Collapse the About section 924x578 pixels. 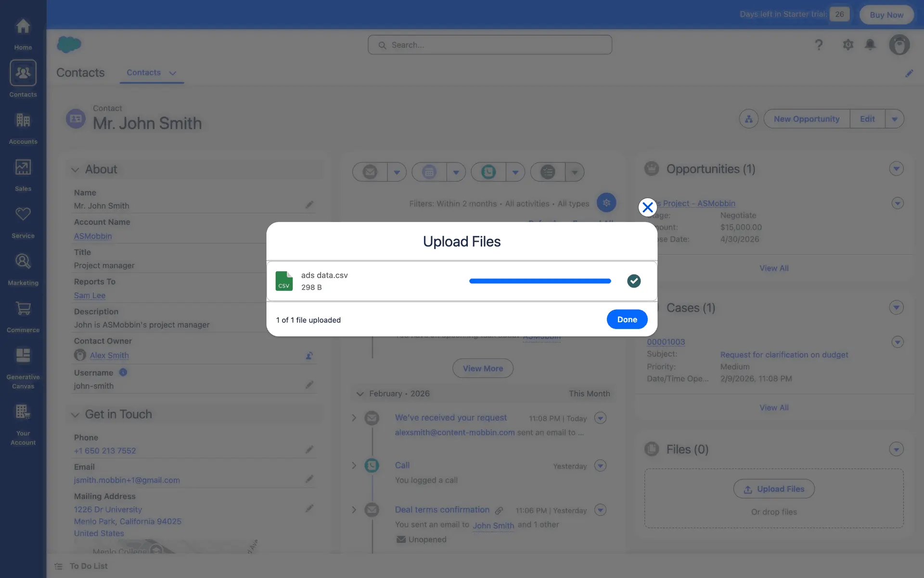coord(75,170)
